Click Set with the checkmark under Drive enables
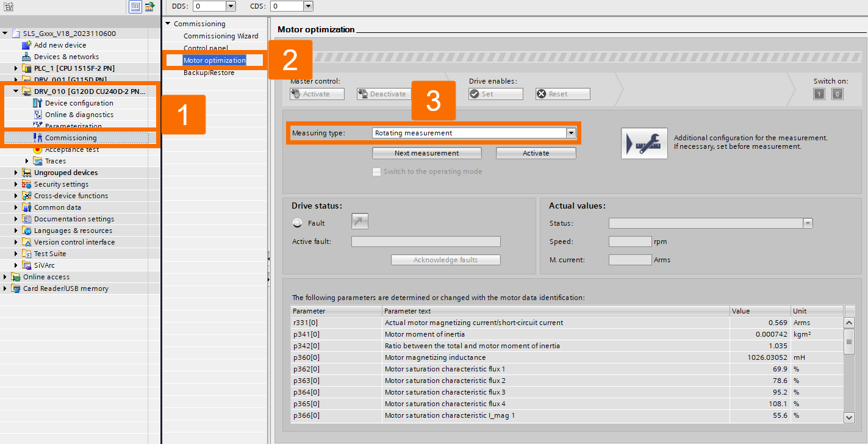 coord(495,93)
